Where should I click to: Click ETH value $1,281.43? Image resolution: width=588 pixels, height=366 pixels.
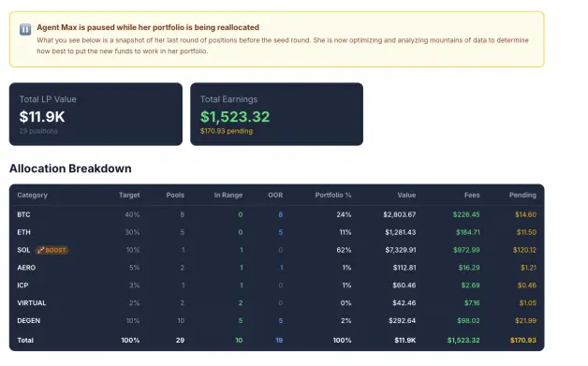[x=400, y=232]
